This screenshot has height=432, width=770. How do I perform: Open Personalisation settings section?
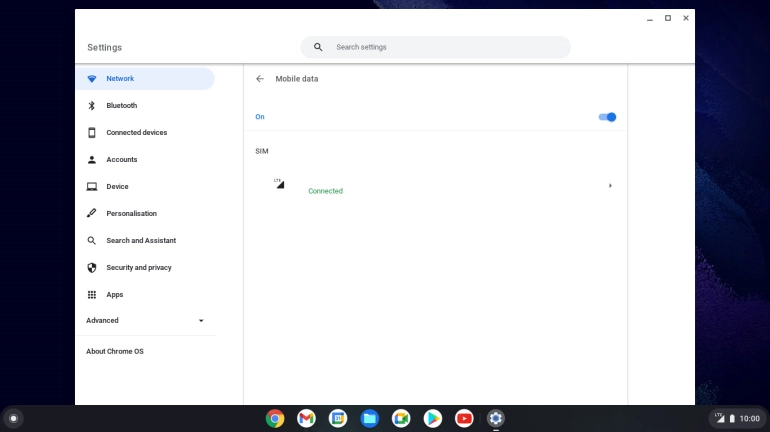(x=131, y=214)
